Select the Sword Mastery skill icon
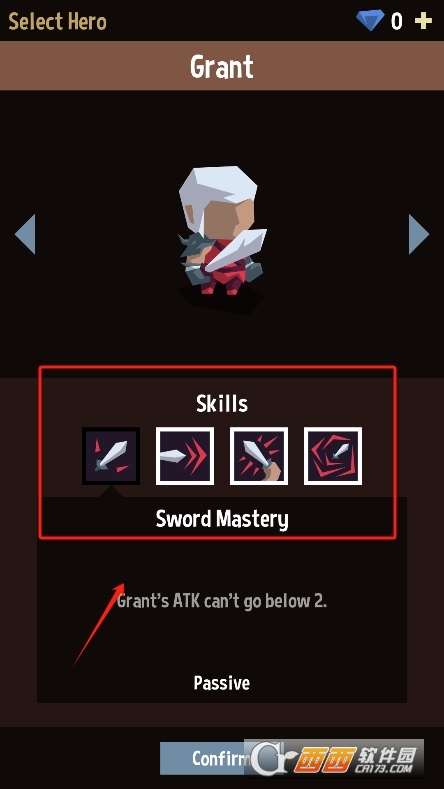444x789 pixels. 111,456
